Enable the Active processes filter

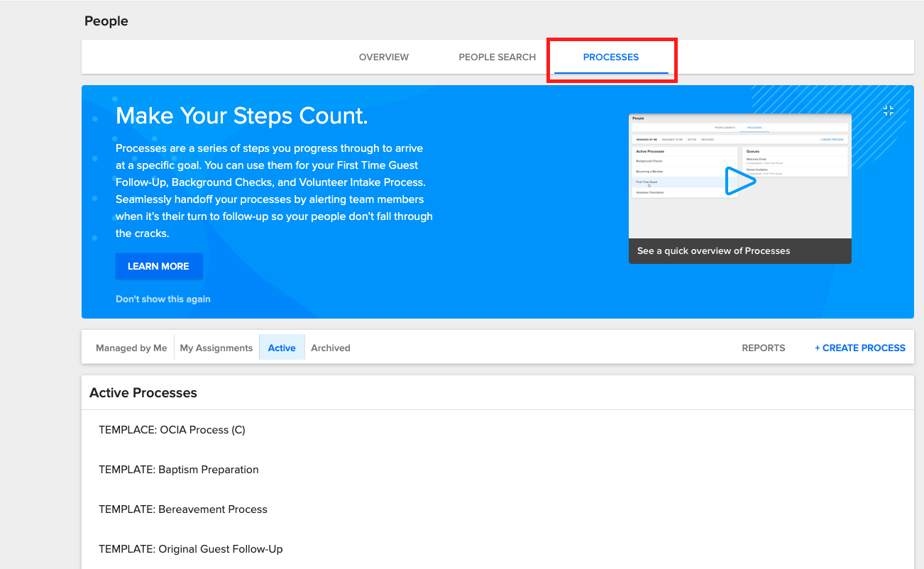(x=282, y=348)
